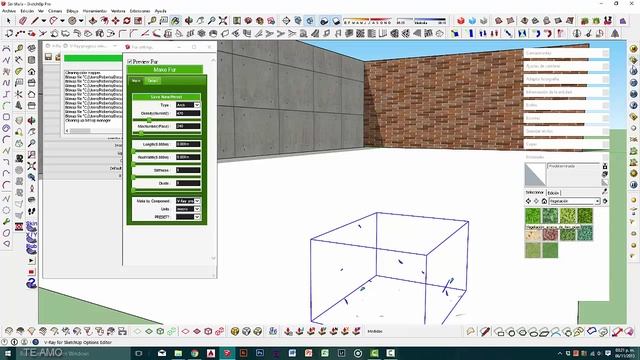Switch to the Detail tab in Fur settings
Viewport: 640px width, 360px height.
pos(152,81)
